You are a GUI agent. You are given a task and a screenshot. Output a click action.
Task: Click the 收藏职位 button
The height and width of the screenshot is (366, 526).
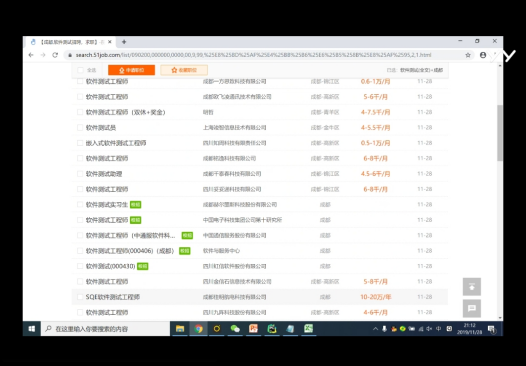click(184, 70)
